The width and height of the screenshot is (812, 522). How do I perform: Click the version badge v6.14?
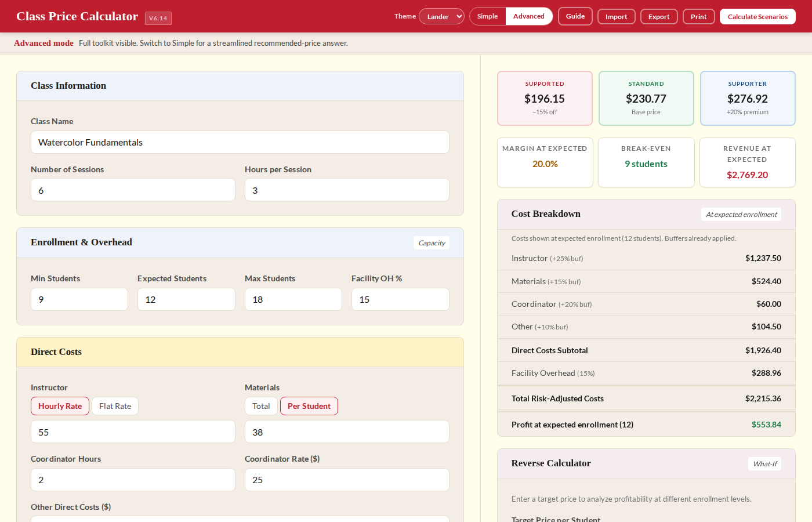(158, 18)
